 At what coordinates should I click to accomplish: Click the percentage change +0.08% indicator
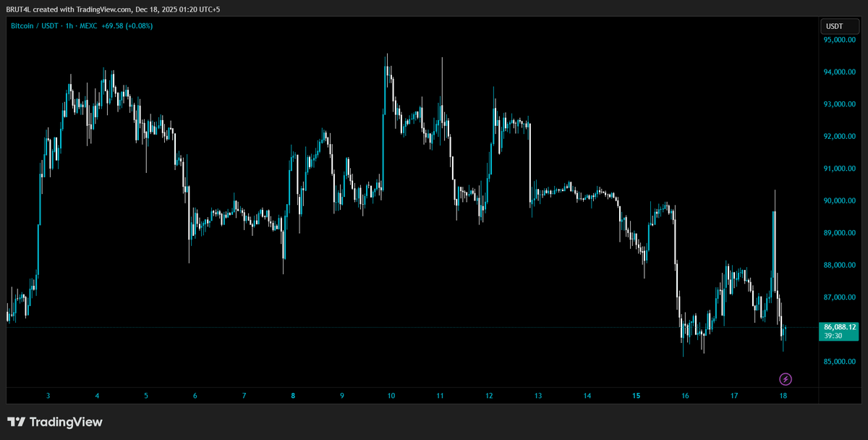138,25
